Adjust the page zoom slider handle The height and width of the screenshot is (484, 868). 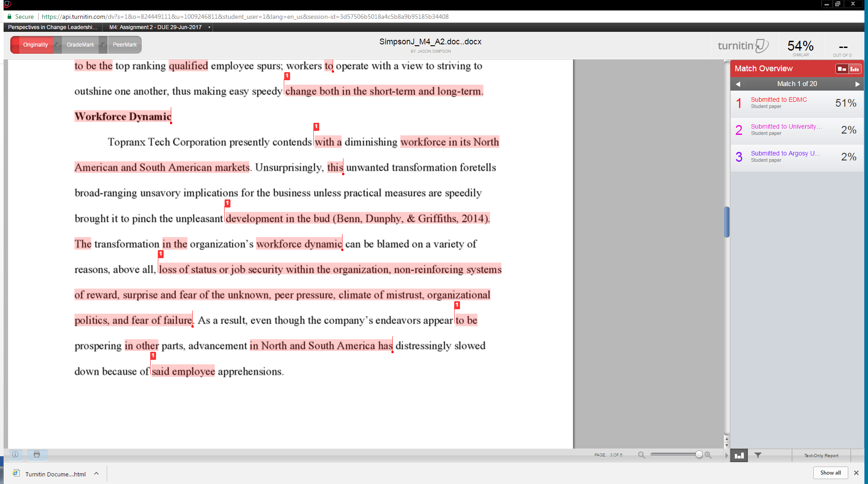coord(699,454)
